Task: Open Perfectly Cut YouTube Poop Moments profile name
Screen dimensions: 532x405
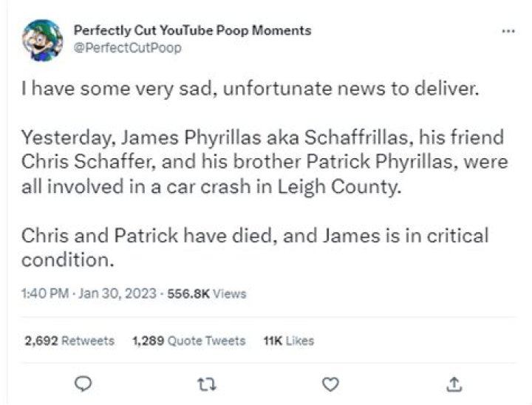Action: pos(192,30)
